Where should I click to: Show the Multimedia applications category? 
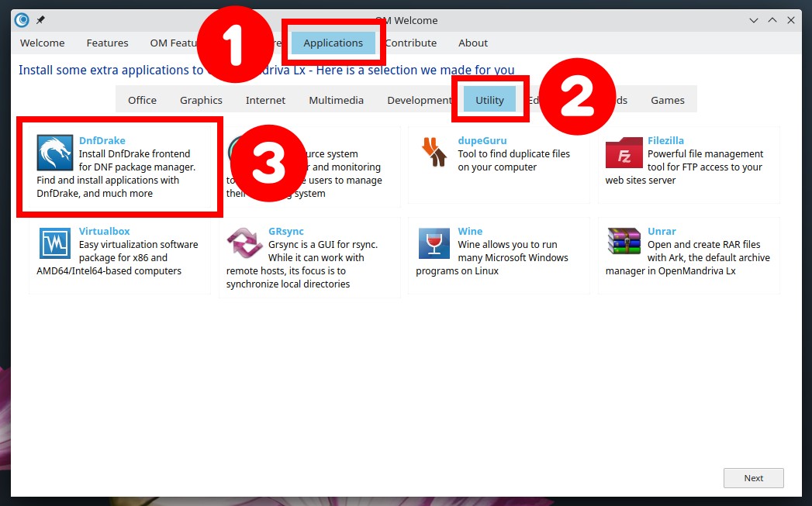pyautogui.click(x=336, y=100)
